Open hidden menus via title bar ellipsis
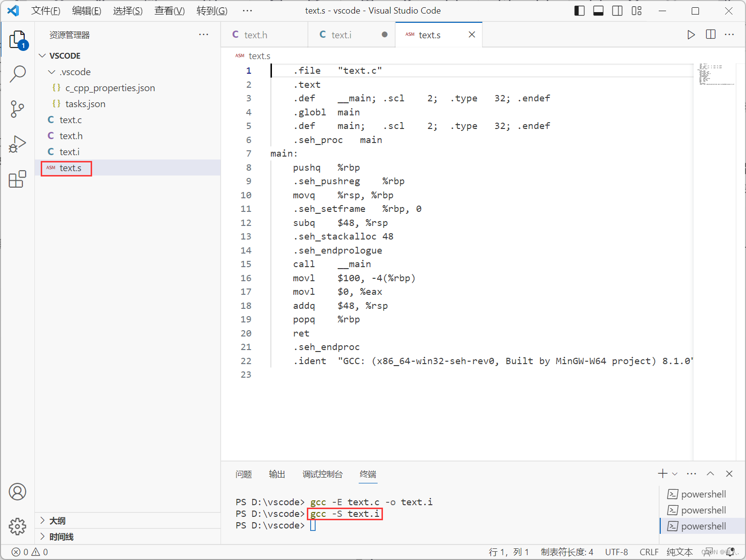This screenshot has width=746, height=560. (247, 11)
